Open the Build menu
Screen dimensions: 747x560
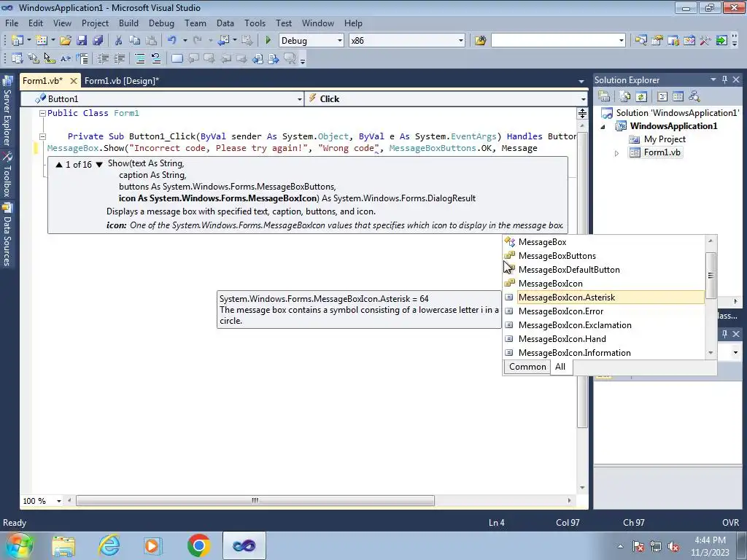[x=128, y=23]
